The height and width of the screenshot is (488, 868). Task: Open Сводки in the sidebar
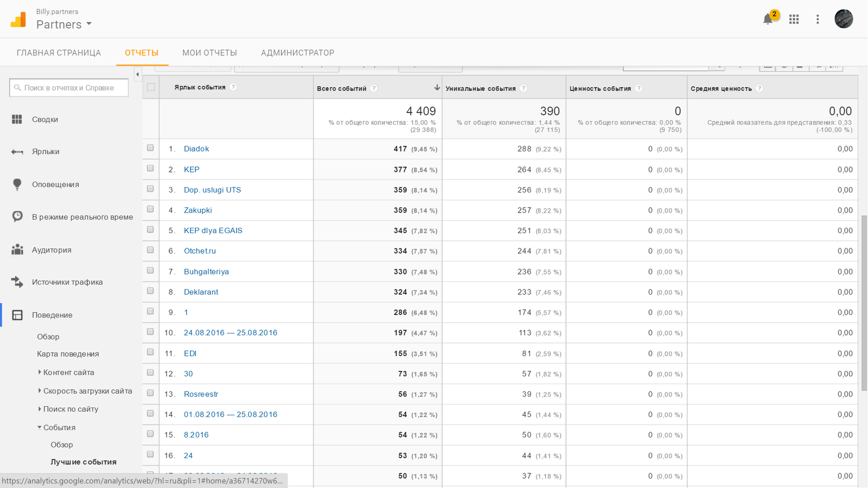click(x=45, y=119)
